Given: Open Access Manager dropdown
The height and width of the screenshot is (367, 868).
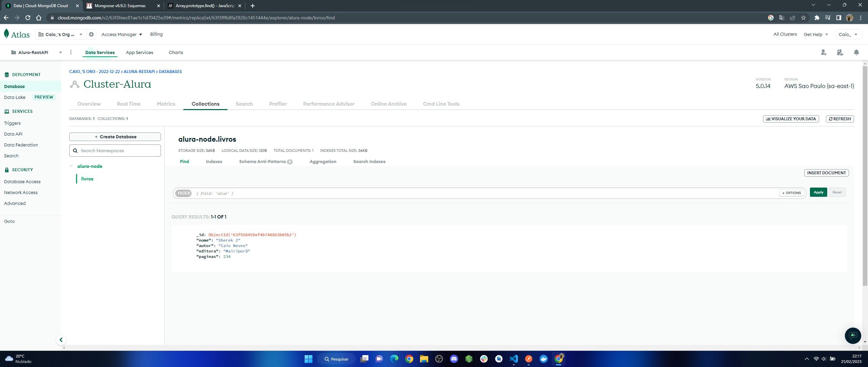Looking at the screenshot, I should pos(122,34).
